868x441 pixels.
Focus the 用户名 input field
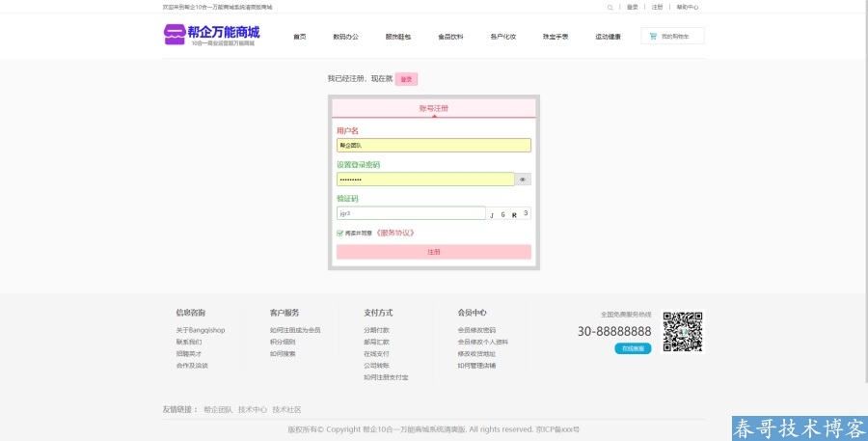coord(433,145)
